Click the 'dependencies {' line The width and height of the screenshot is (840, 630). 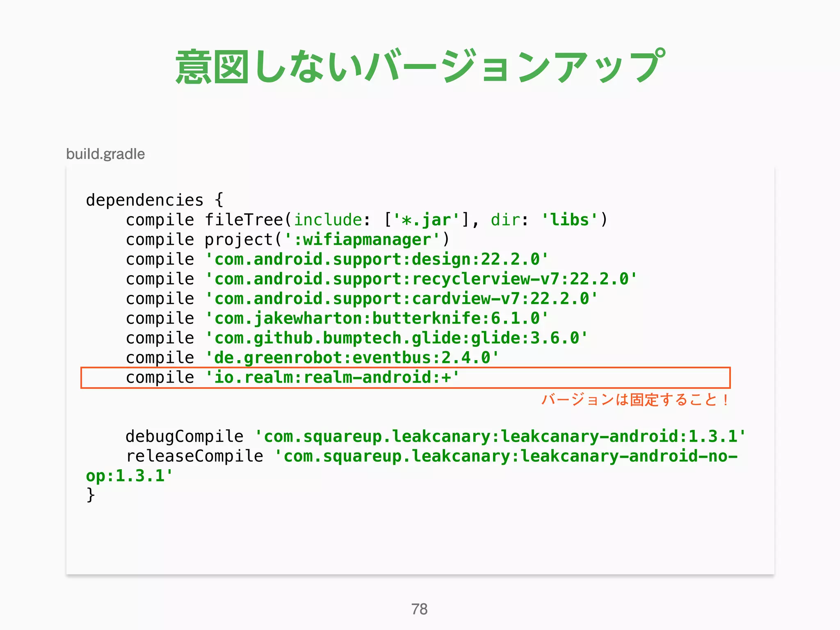[155, 200]
